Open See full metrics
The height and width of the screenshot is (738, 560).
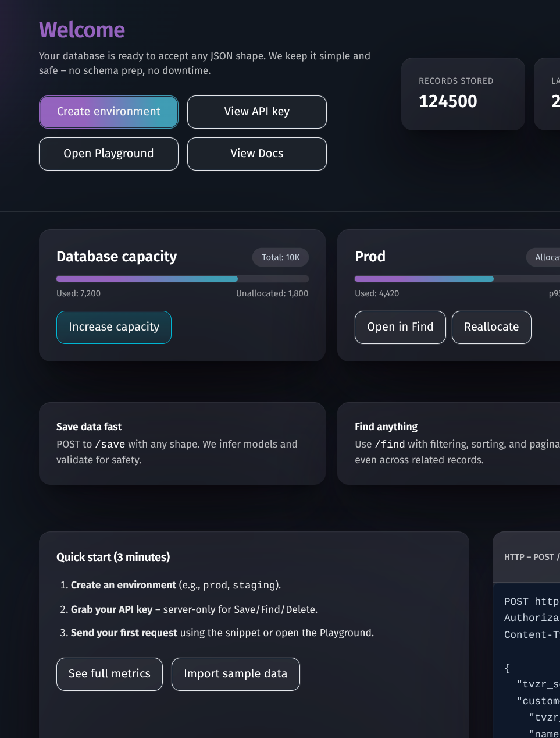coord(109,674)
